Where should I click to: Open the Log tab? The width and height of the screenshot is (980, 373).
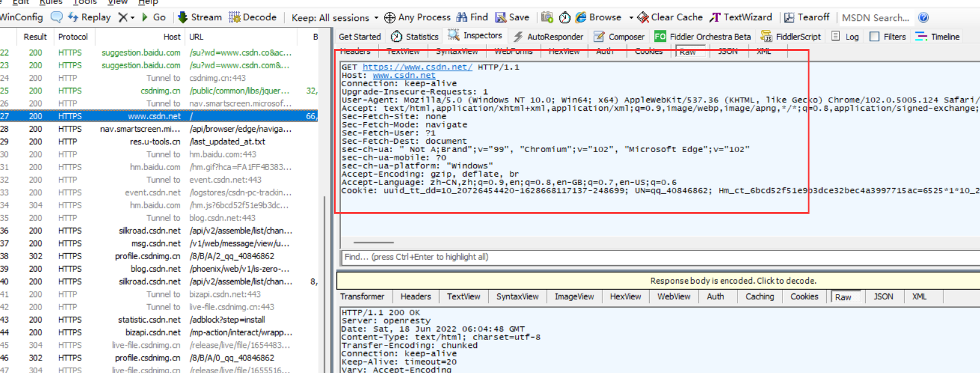(x=845, y=37)
